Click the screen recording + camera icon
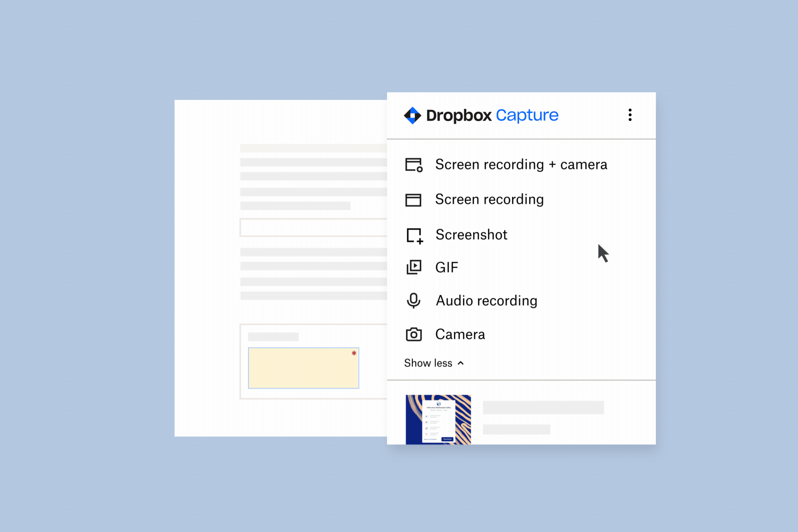The width and height of the screenshot is (798, 532). coord(414,165)
